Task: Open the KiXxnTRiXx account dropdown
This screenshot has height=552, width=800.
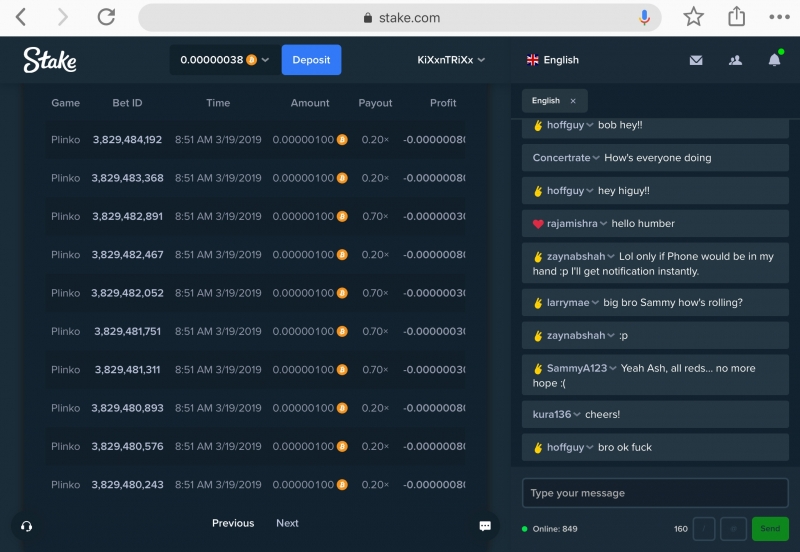Action: click(451, 60)
